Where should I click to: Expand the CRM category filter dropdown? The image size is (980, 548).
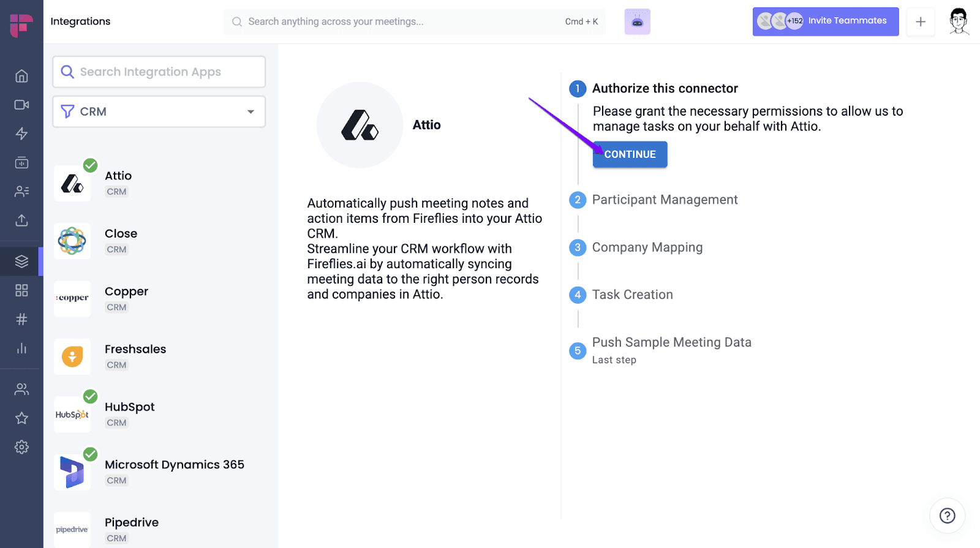(x=159, y=111)
